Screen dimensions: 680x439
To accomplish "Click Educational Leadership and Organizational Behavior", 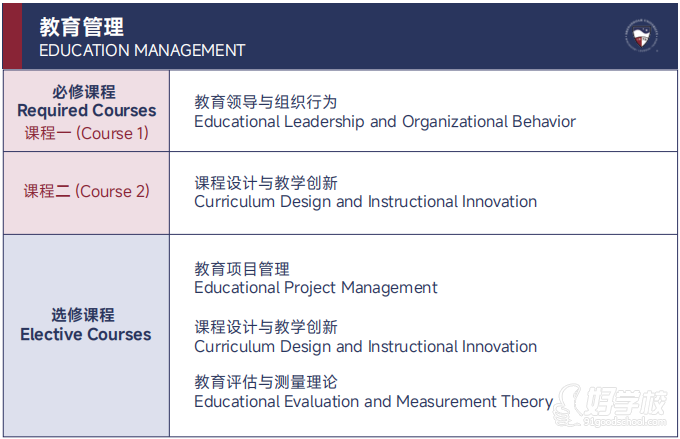I will tap(385, 122).
